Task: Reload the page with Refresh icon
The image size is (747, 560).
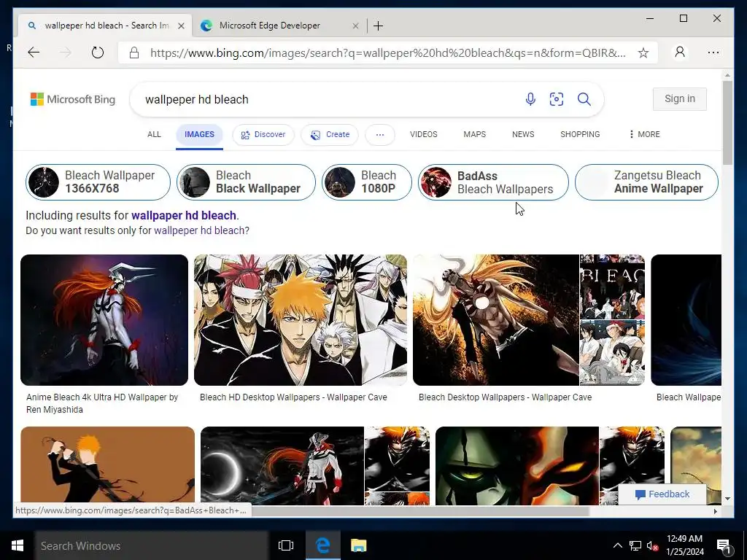Action: click(98, 52)
